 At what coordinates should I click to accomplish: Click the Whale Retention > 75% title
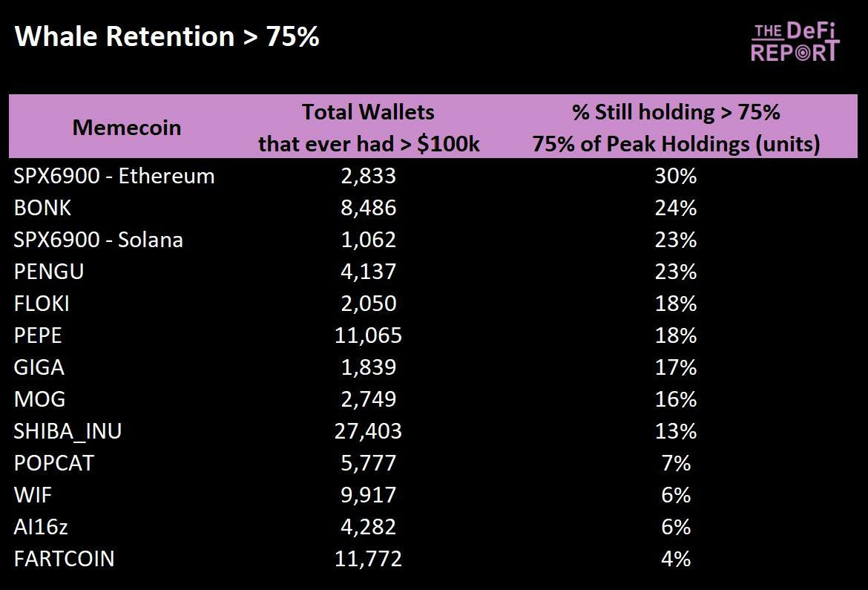pyautogui.click(x=167, y=36)
